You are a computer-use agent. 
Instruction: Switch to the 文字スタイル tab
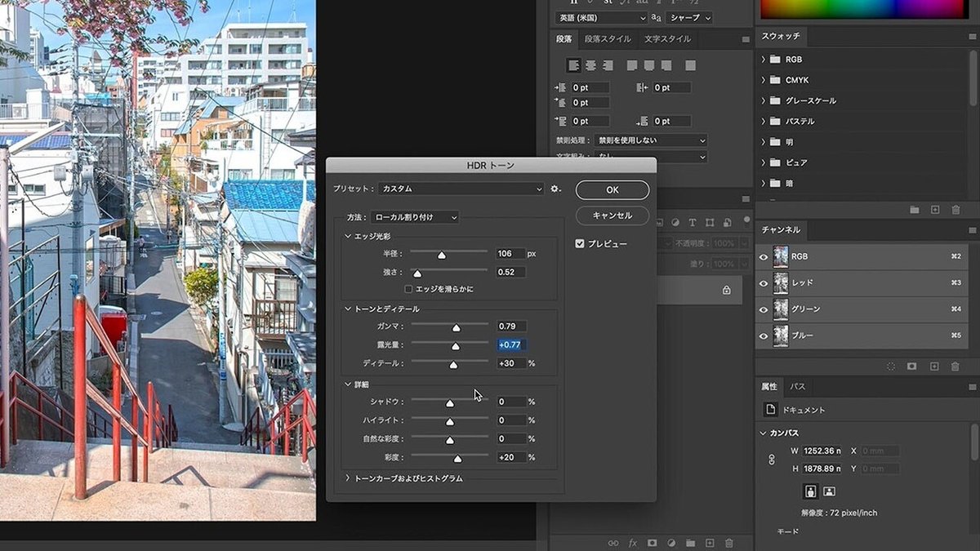coord(667,38)
